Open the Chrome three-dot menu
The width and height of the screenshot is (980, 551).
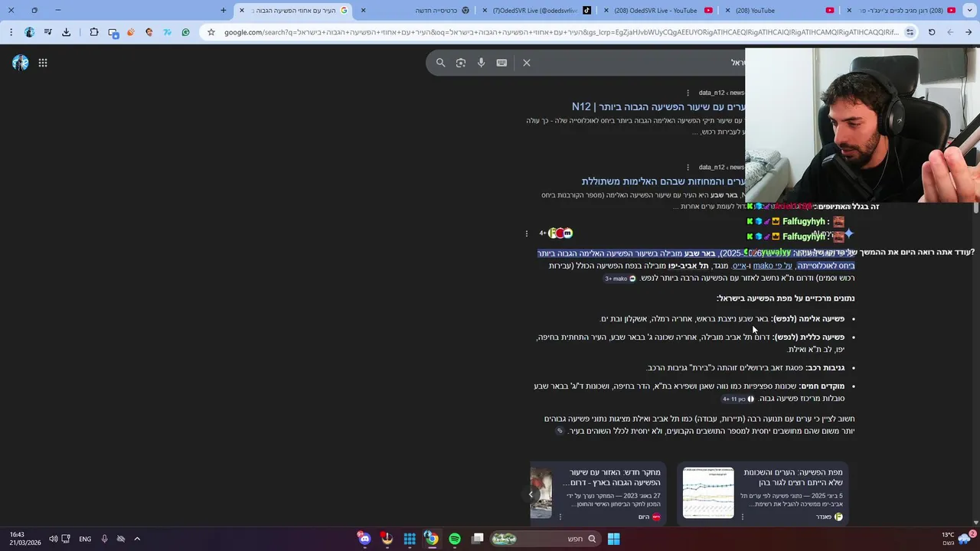(11, 32)
